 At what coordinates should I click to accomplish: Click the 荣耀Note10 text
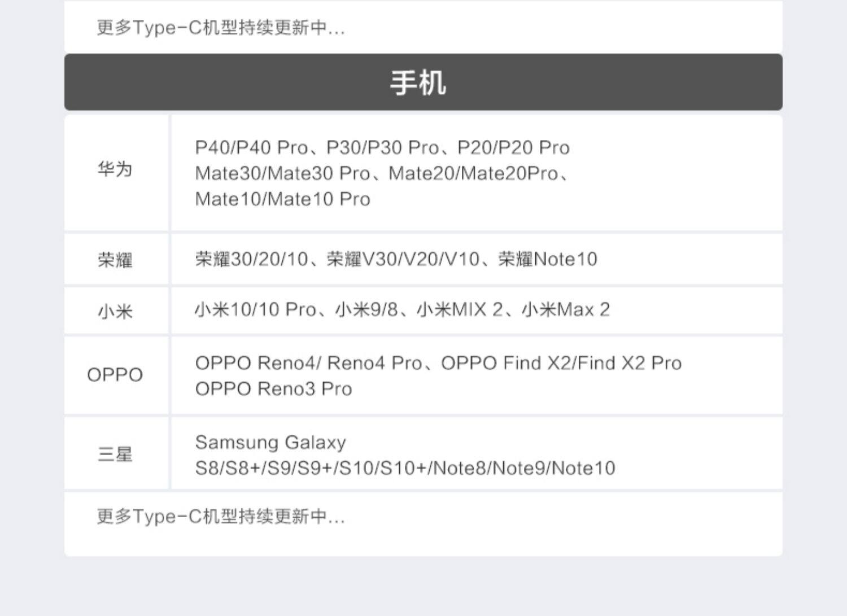(547, 259)
